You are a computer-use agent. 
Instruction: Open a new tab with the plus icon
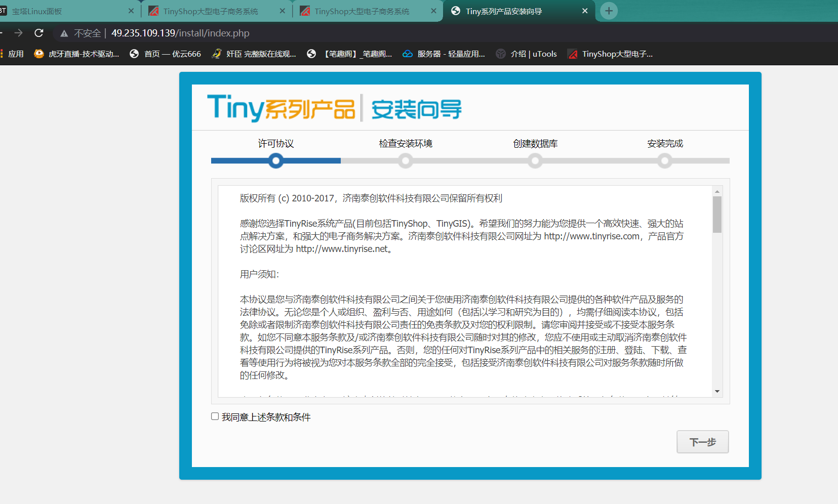609,11
